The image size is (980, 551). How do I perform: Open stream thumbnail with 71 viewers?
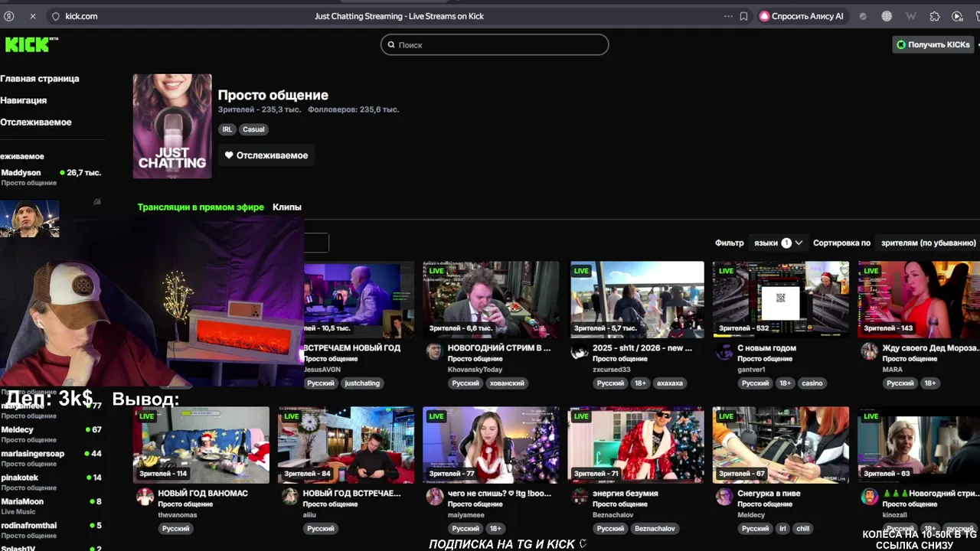[635, 445]
